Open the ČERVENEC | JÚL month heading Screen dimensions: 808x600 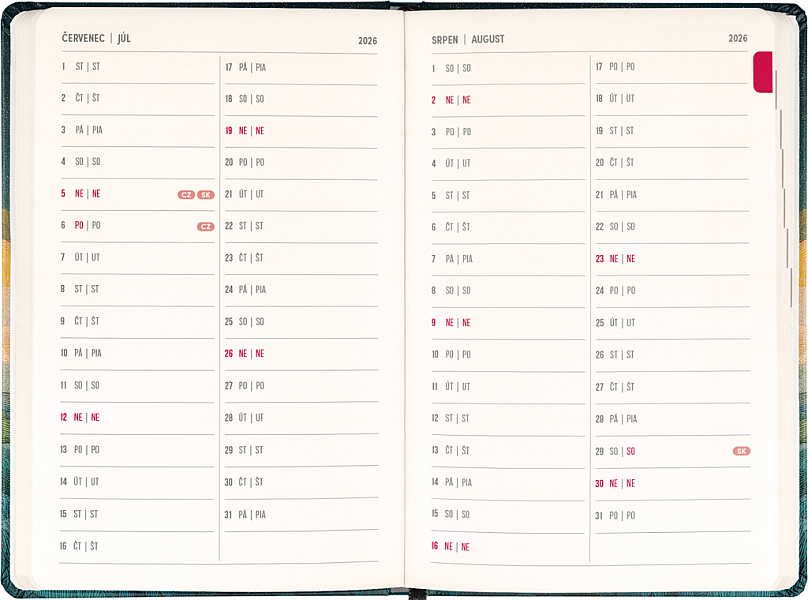point(96,39)
